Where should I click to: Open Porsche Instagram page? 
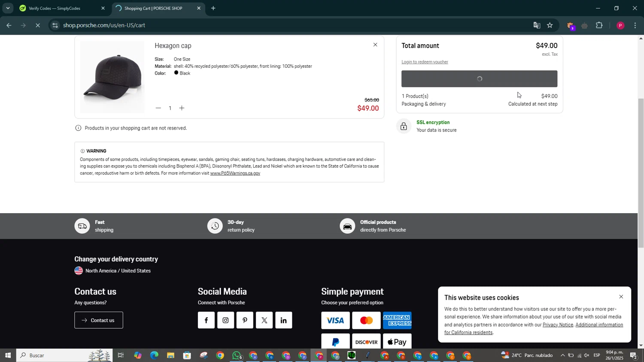pos(225,320)
